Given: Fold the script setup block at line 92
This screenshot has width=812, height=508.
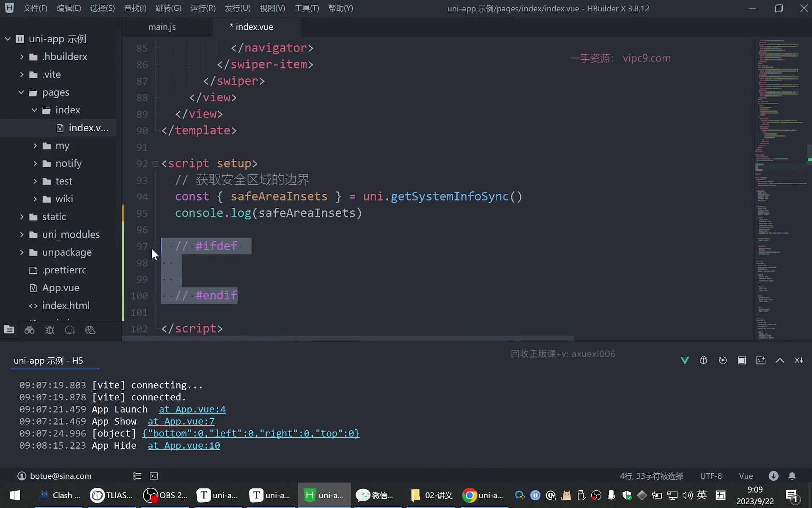Looking at the screenshot, I should [x=155, y=163].
